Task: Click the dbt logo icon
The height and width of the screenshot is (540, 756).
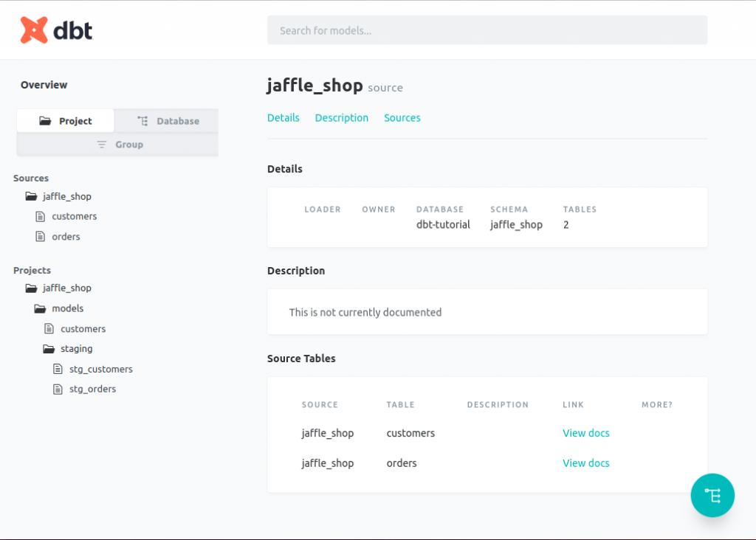Action: click(x=34, y=30)
